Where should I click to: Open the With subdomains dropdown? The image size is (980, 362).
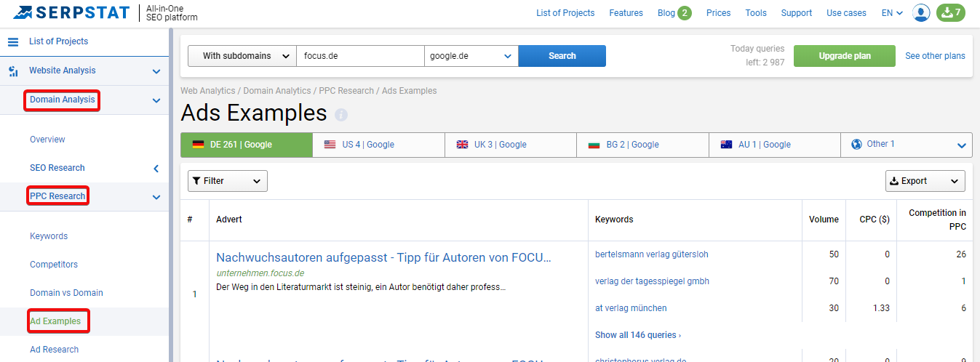click(242, 56)
